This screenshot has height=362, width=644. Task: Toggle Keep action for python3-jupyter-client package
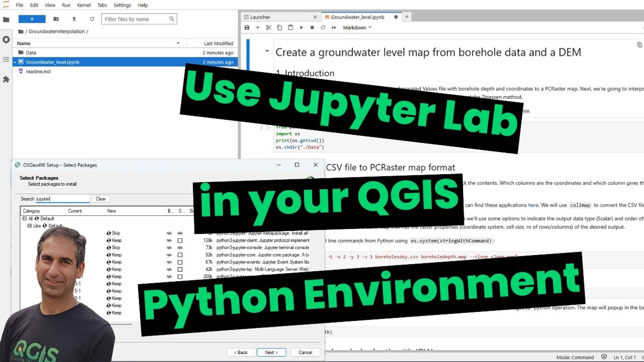[x=114, y=240]
